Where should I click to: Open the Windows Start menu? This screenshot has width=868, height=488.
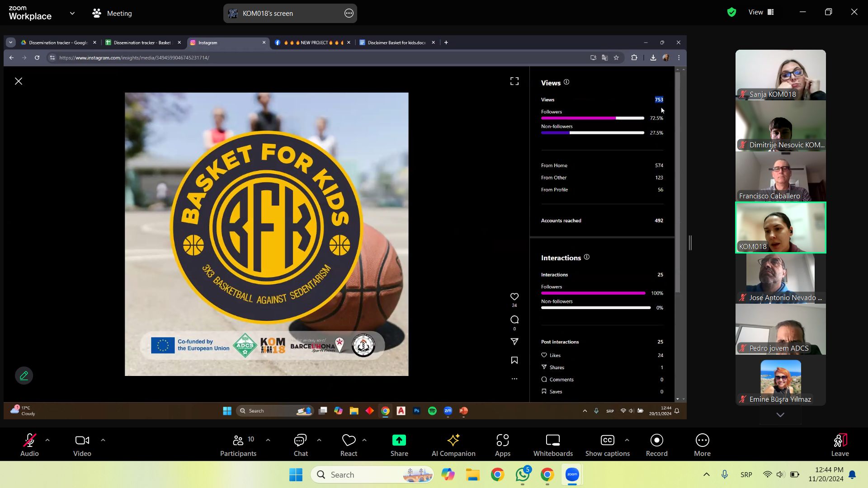point(296,474)
